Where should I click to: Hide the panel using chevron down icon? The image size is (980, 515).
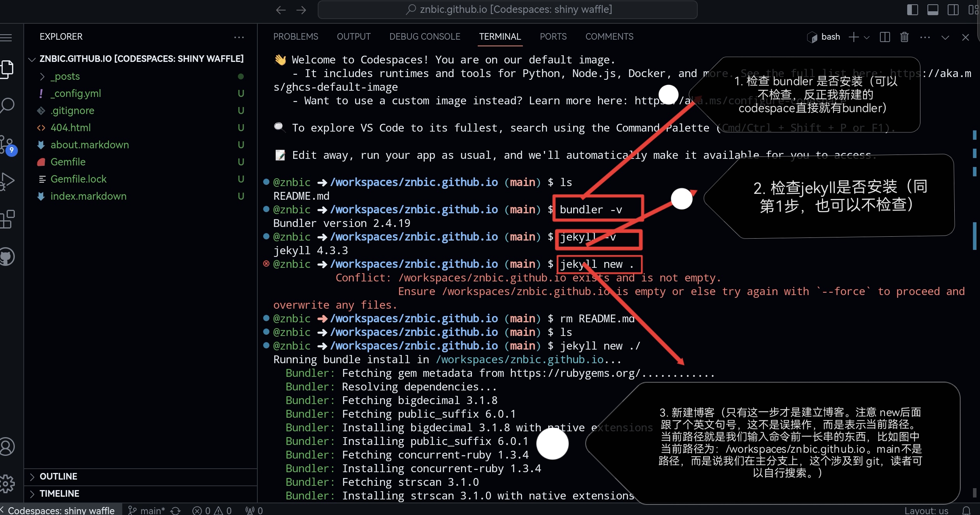[x=945, y=37]
